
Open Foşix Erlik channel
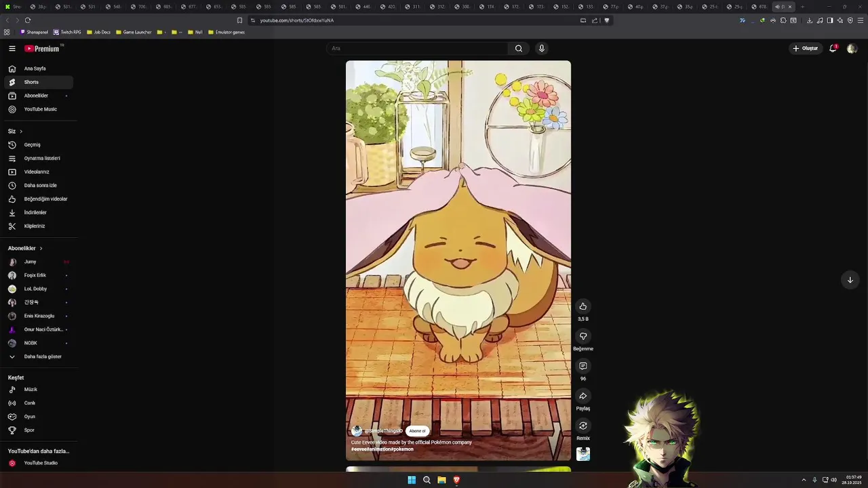(39, 275)
